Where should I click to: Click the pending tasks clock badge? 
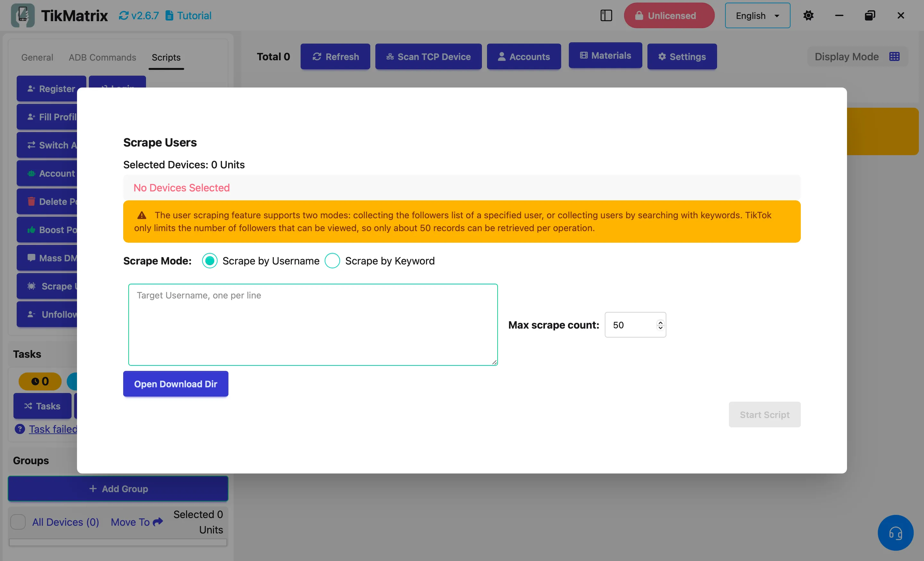pos(40,381)
